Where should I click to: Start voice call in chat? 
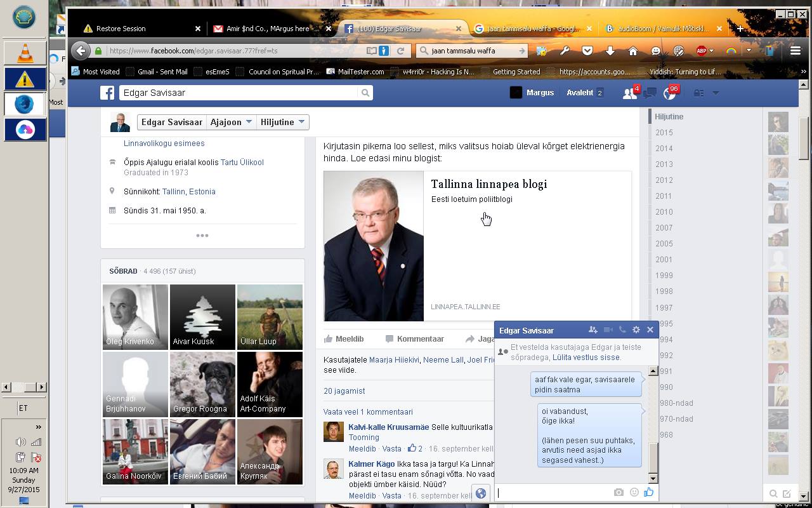pyautogui.click(x=622, y=330)
